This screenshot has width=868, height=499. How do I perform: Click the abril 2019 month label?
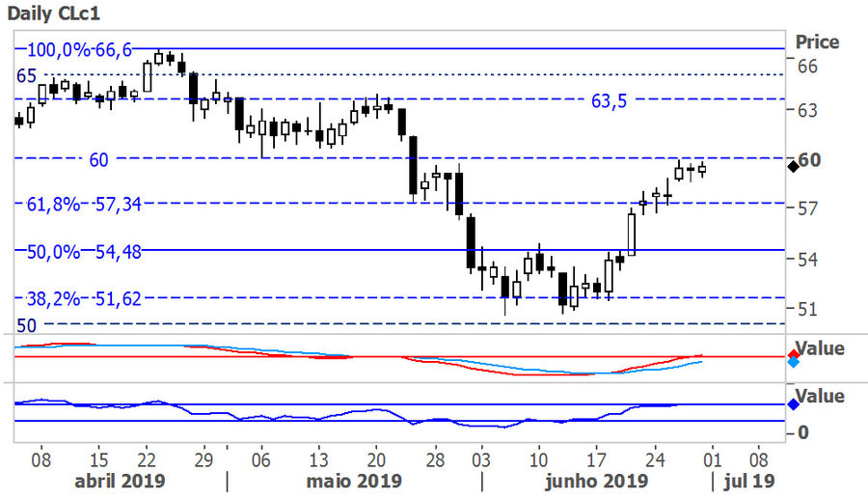tap(120, 481)
